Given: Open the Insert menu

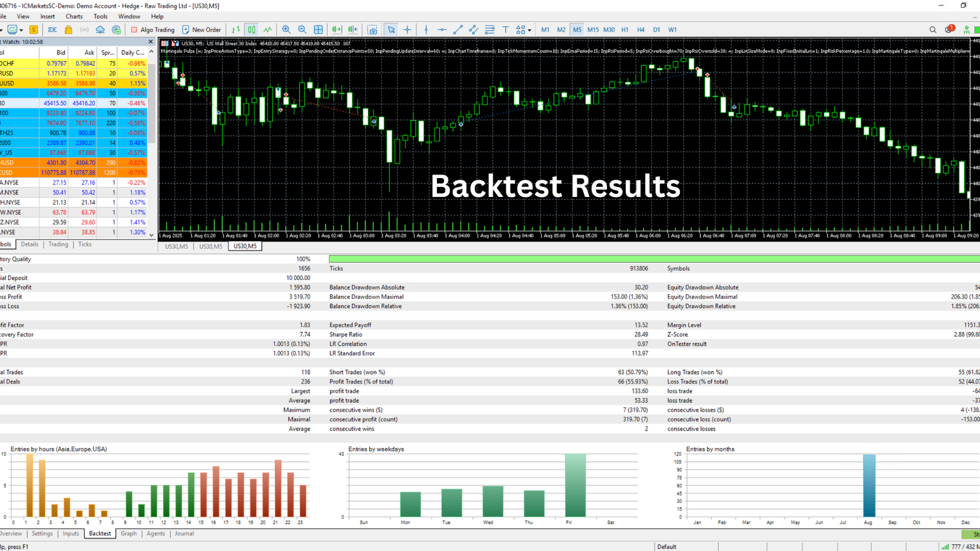Looking at the screenshot, I should click(x=47, y=16).
